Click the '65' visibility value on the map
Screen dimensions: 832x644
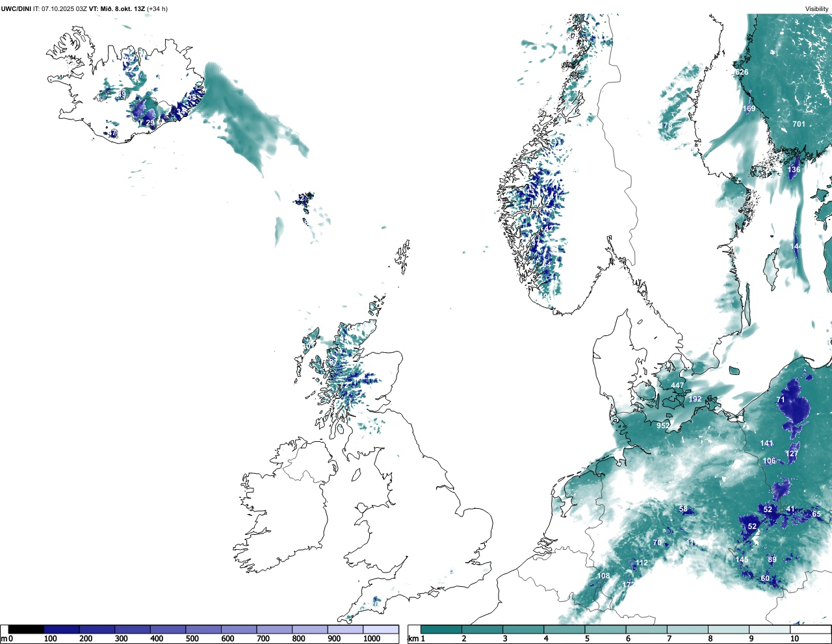pos(816,514)
